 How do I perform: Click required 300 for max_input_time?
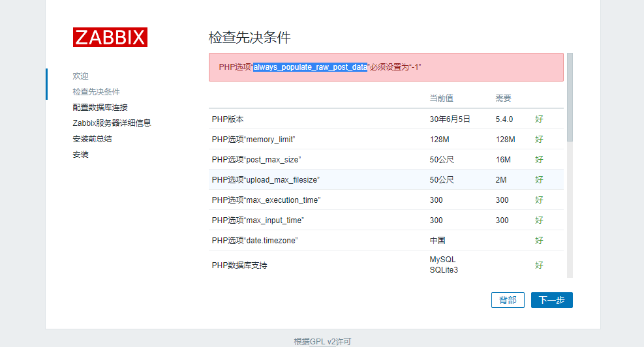[502, 220]
